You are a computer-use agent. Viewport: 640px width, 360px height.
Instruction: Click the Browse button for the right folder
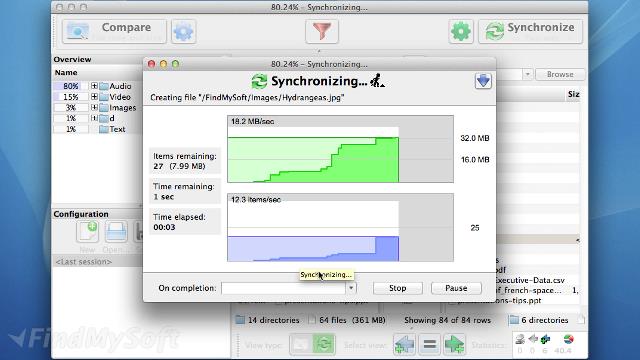tap(560, 74)
